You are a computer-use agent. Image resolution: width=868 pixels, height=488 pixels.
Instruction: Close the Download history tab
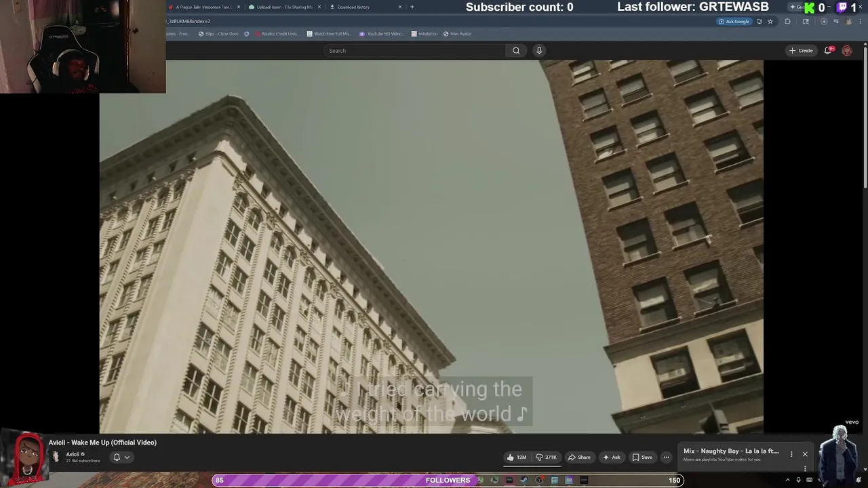point(400,7)
